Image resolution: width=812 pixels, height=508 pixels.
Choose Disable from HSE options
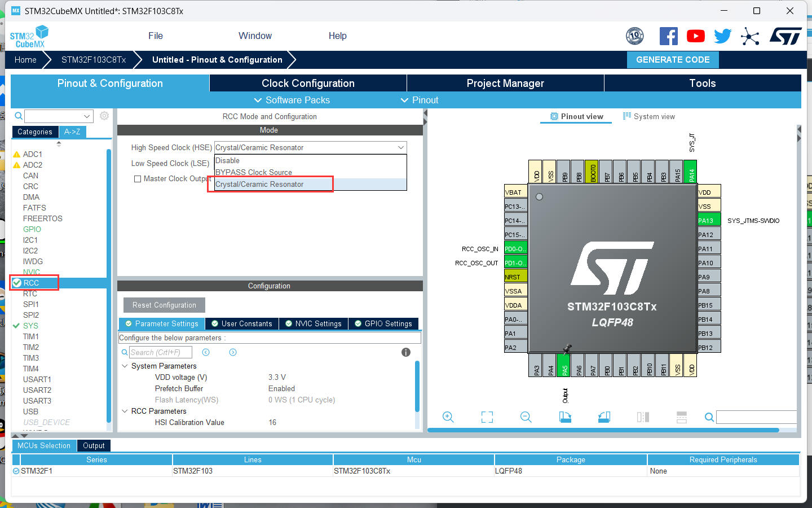pyautogui.click(x=311, y=160)
